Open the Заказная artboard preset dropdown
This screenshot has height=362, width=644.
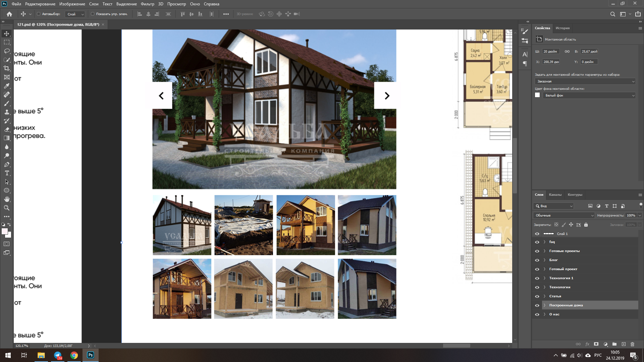coord(585,81)
